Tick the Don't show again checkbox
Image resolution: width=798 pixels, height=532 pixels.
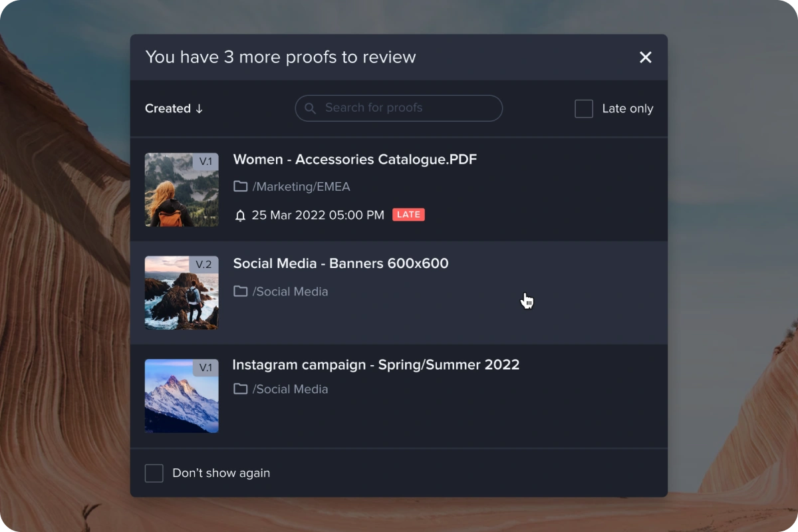point(154,473)
